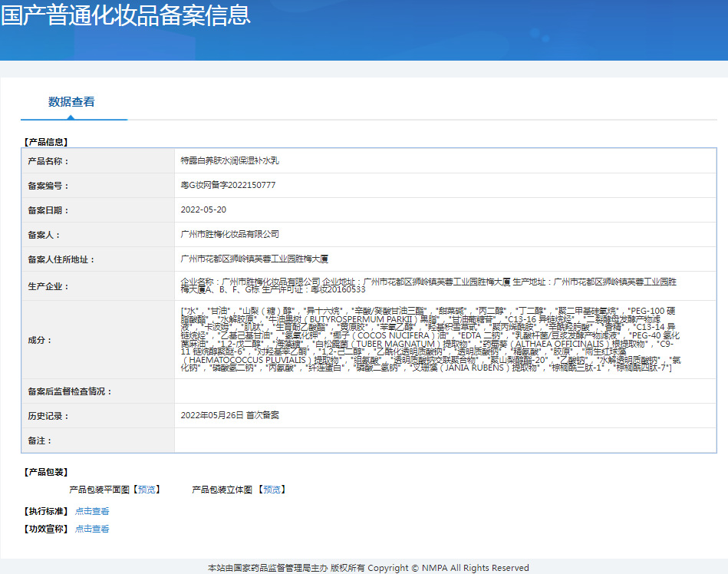Click the 备案日期 row label
This screenshot has height=574, width=728.
point(48,210)
